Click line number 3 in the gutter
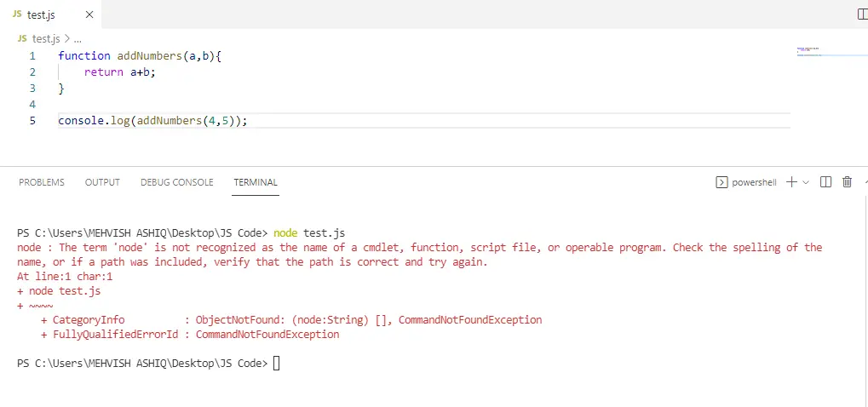Screen dimensions: 868x407 click(32, 88)
